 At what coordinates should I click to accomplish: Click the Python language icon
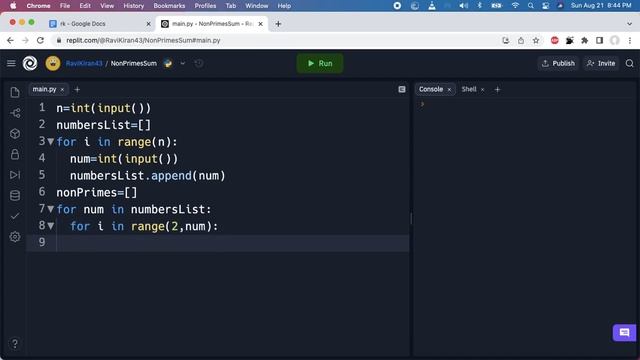(168, 63)
